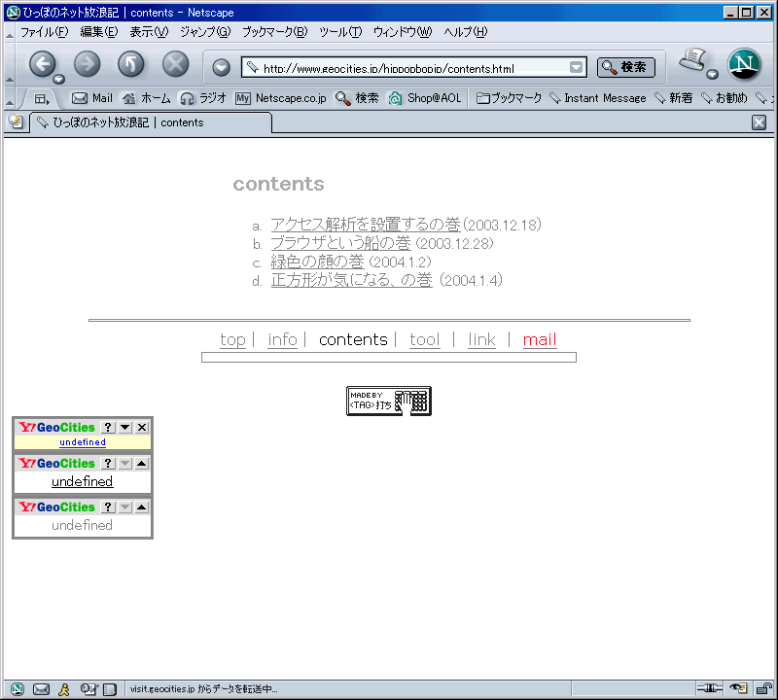Screen dimensions: 778x700
Task: Open the ブックマーク folder on personal toolbar
Action: [x=509, y=98]
